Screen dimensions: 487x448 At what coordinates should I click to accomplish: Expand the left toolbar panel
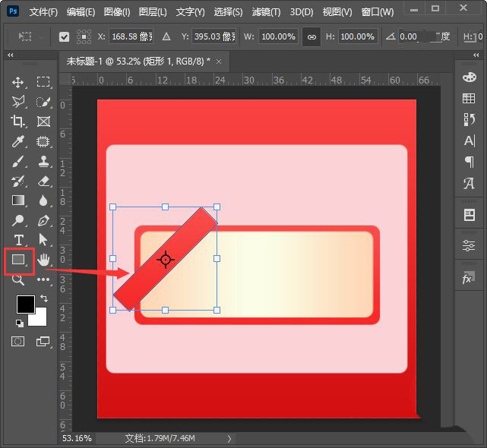[11, 55]
